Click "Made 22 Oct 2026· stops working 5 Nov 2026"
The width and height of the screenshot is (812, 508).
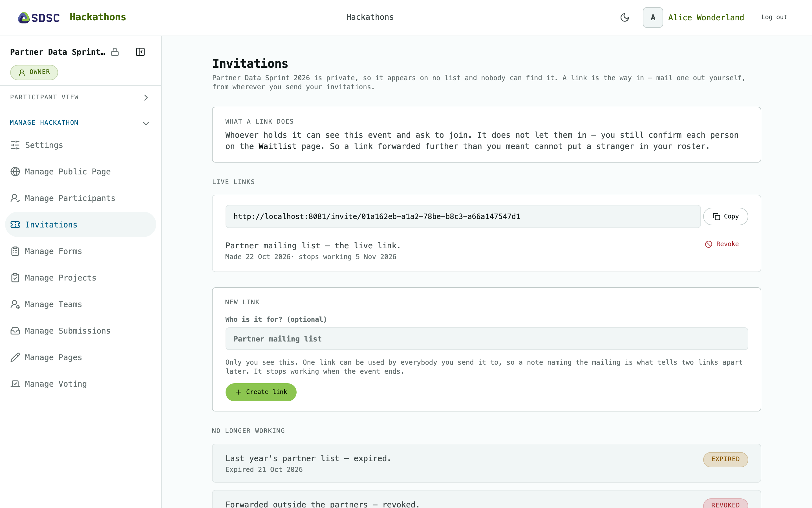pyautogui.click(x=311, y=257)
